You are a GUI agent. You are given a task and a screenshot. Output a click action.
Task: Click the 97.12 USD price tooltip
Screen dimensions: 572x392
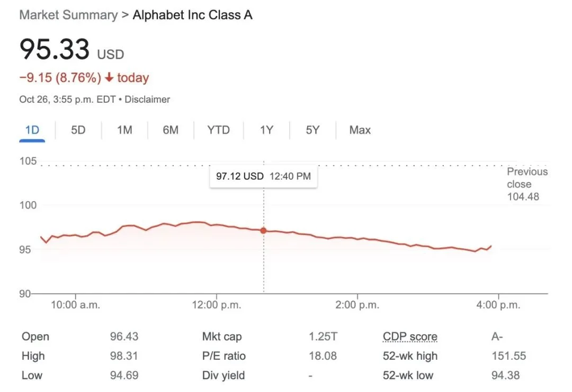click(x=263, y=177)
